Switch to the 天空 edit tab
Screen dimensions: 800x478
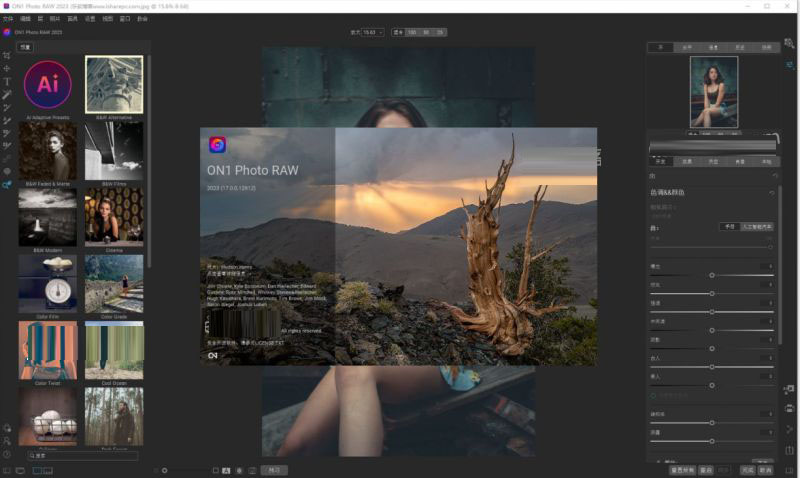[x=713, y=161]
